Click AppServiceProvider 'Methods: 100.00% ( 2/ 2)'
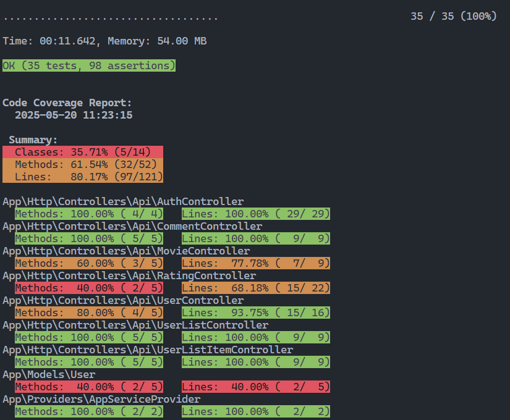The height and width of the screenshot is (420, 510). [89, 411]
